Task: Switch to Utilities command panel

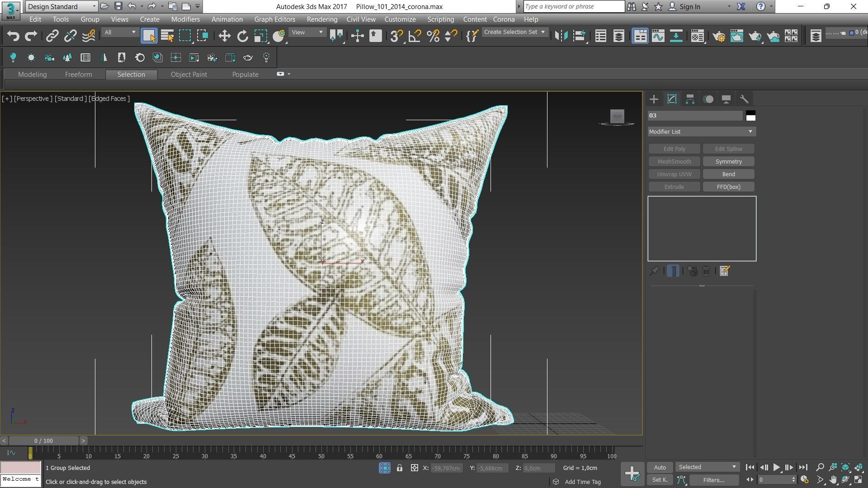Action: (x=744, y=99)
